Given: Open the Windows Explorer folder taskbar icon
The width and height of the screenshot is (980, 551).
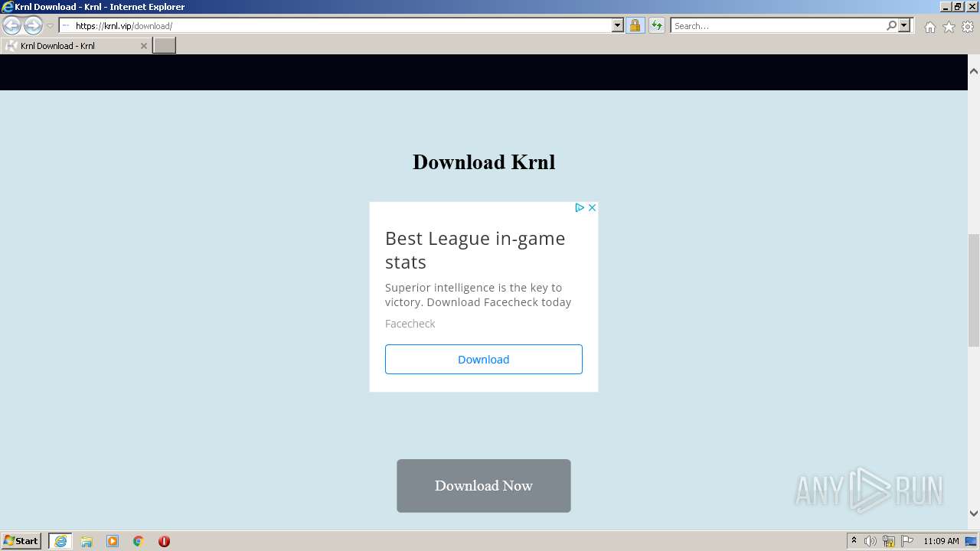Looking at the screenshot, I should (87, 541).
